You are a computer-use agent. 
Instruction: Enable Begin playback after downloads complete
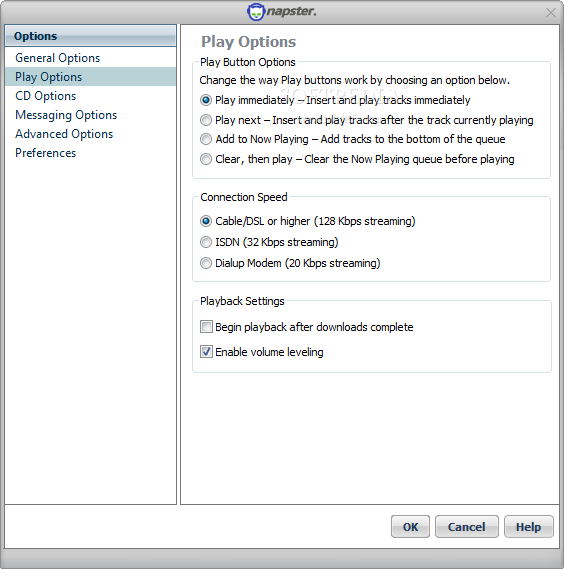[x=206, y=327]
